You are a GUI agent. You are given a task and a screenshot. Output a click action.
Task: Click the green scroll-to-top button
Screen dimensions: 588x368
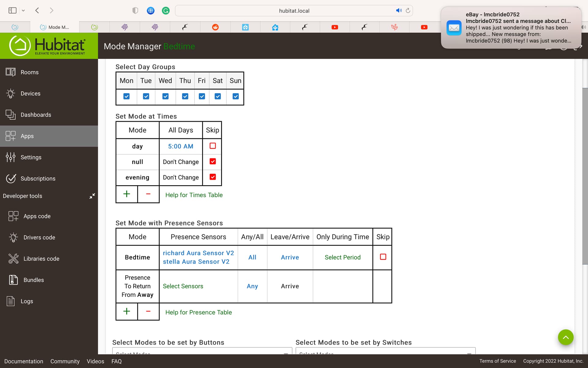pos(566,337)
